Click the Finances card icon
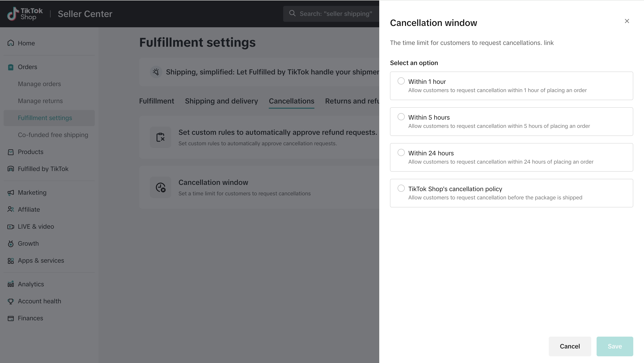The height and width of the screenshot is (363, 644). [x=11, y=318]
